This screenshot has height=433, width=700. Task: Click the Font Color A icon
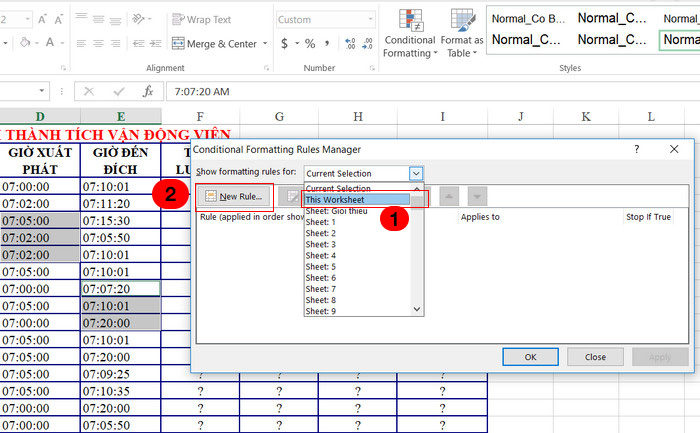point(50,42)
